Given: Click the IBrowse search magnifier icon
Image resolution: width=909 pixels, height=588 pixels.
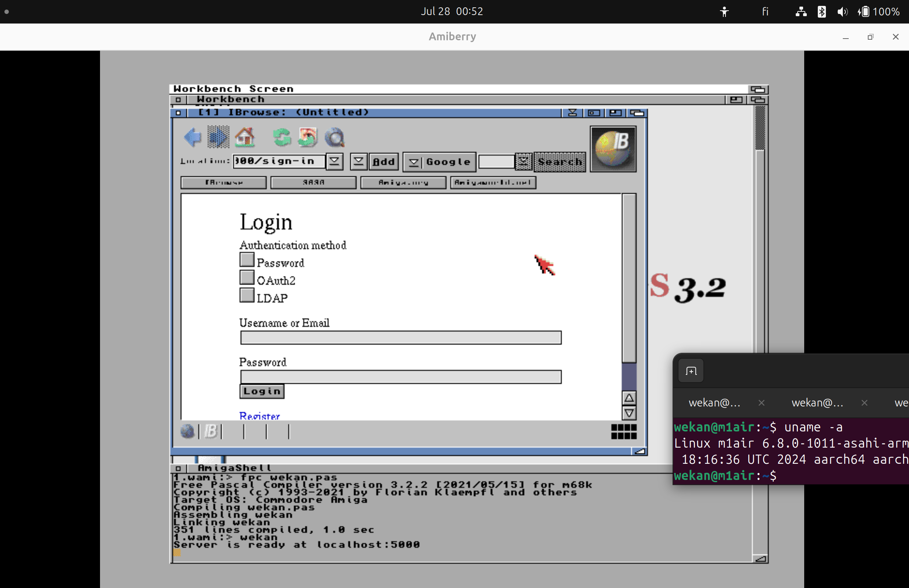Looking at the screenshot, I should 335,137.
